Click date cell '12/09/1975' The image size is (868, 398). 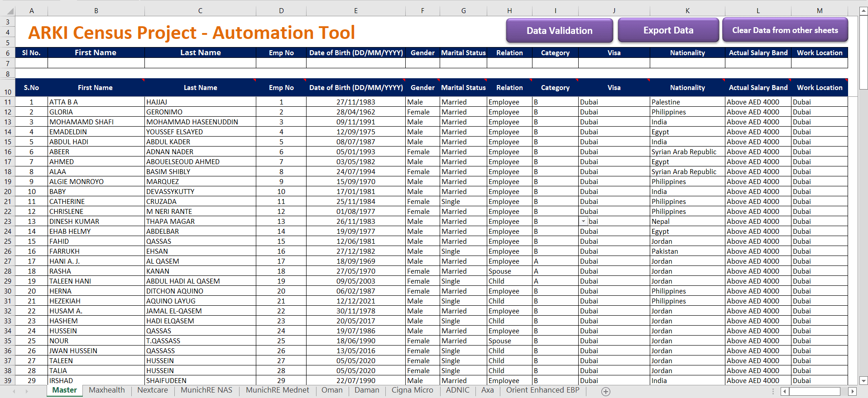356,132
